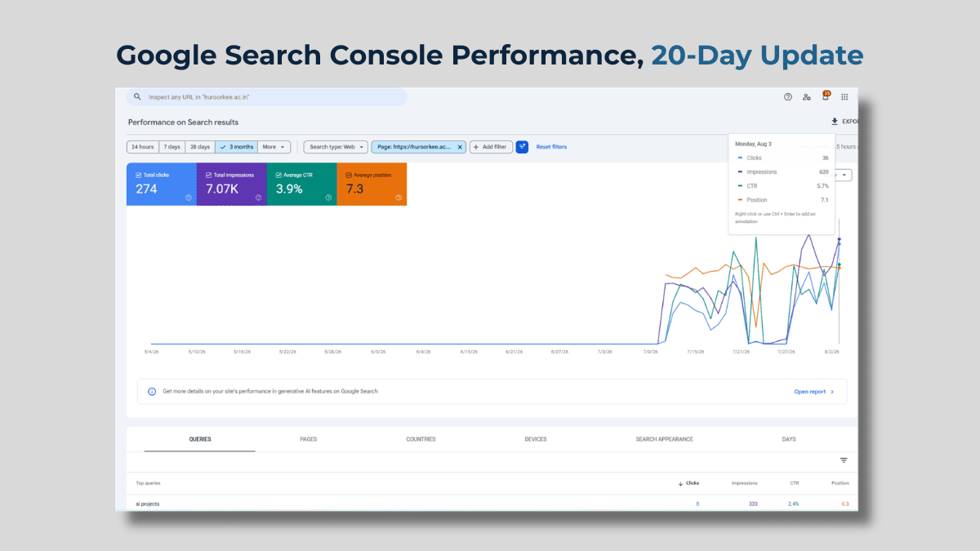
Task: Open the notifications bell icon
Action: point(826,96)
